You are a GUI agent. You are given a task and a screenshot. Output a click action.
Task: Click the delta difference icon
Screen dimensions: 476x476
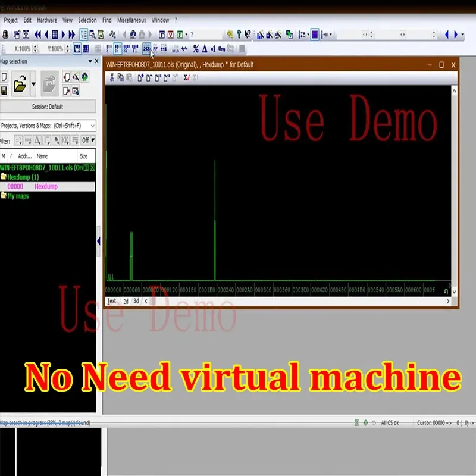click(205, 49)
